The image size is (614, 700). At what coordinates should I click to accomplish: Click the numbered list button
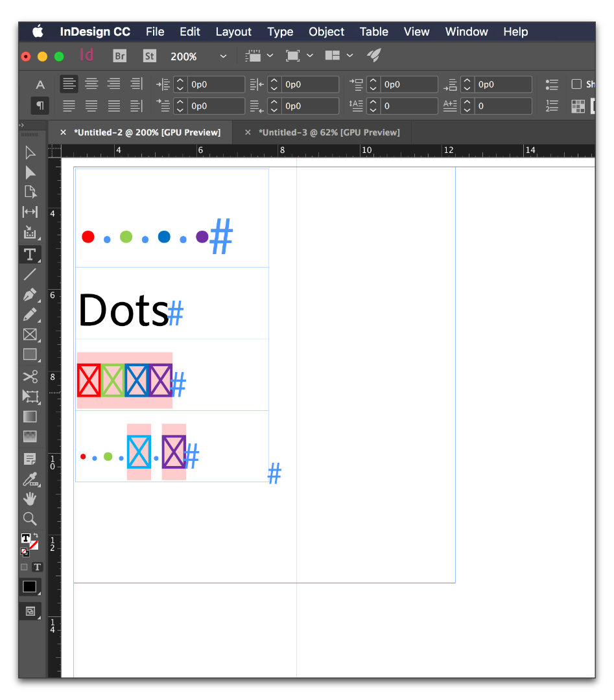[551, 106]
